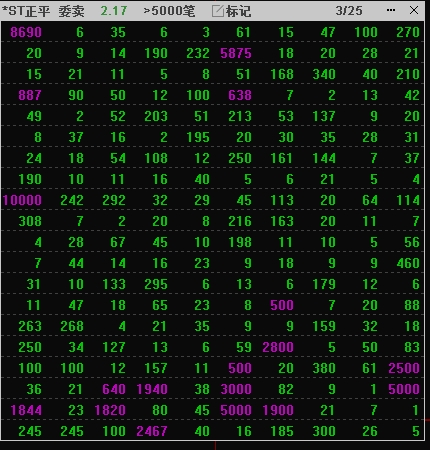Select the purple 1844 order cell
This screenshot has height=450, width=430.
(26, 410)
